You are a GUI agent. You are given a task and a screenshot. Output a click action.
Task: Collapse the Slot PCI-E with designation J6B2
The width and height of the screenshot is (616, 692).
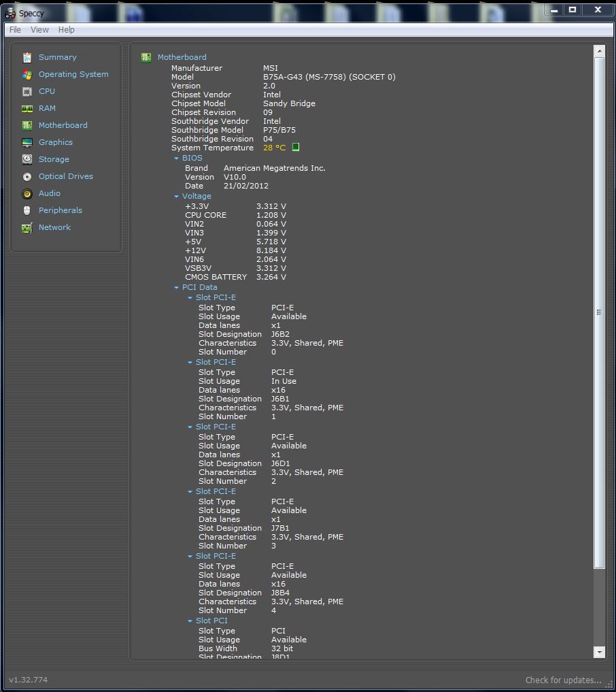tap(190, 298)
